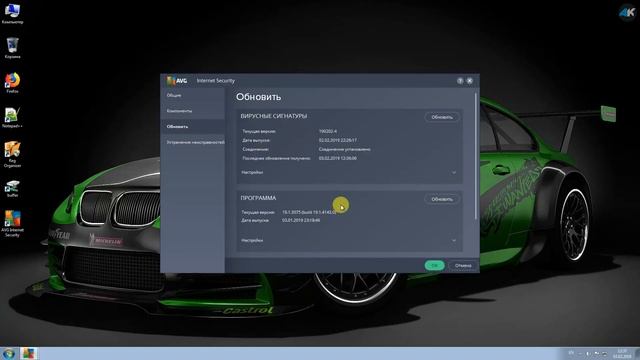
Task: Open the Корзина recycle bin icon
Action: tap(12, 48)
